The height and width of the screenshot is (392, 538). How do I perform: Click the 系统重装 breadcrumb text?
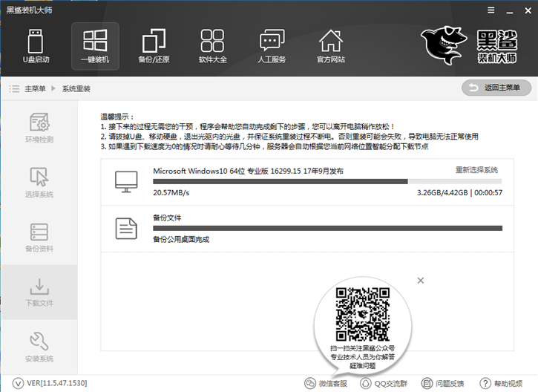[76, 89]
